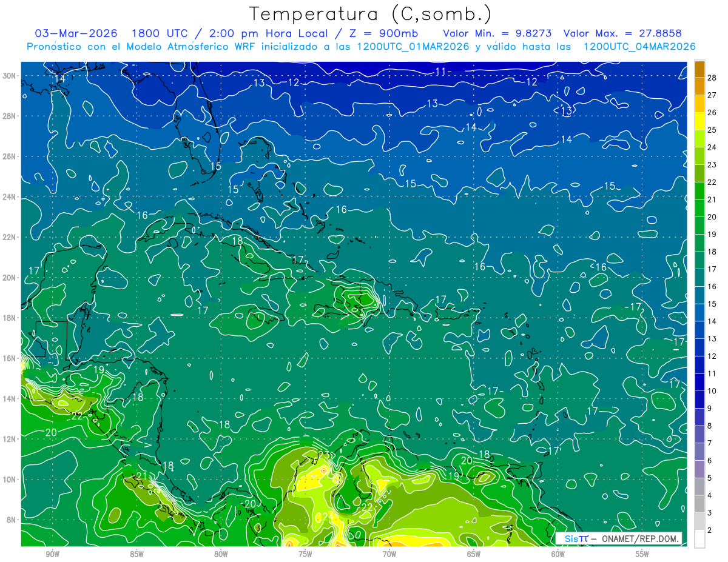Click the "75W" longitude axis label
728x562 pixels.
pos(305,554)
